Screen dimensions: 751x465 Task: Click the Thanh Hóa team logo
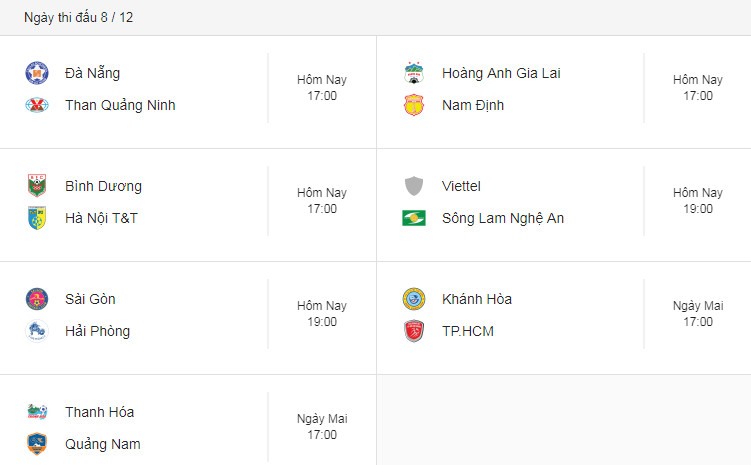[37, 411]
